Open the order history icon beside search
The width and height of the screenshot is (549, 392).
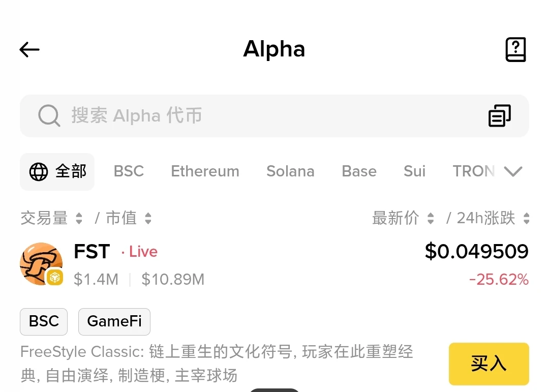pos(499,115)
